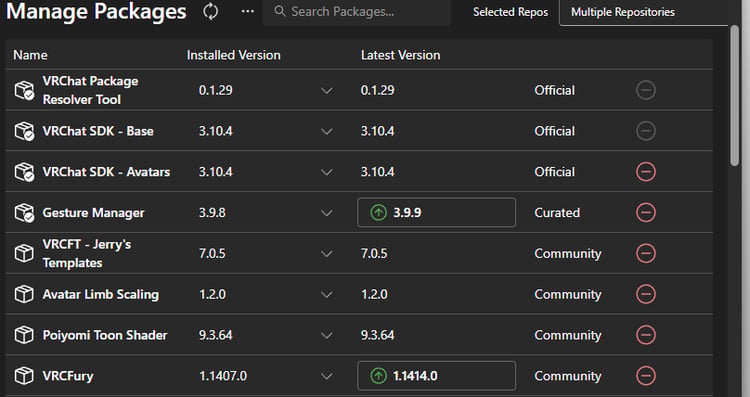The height and width of the screenshot is (397, 750).
Task: Expand Poiyomi Toon Shader version list
Action: click(x=327, y=335)
